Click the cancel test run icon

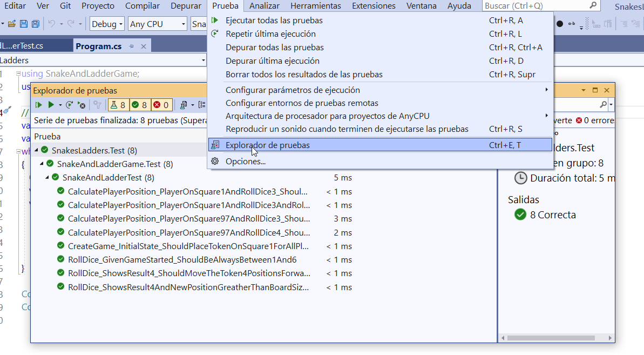pos(82,105)
